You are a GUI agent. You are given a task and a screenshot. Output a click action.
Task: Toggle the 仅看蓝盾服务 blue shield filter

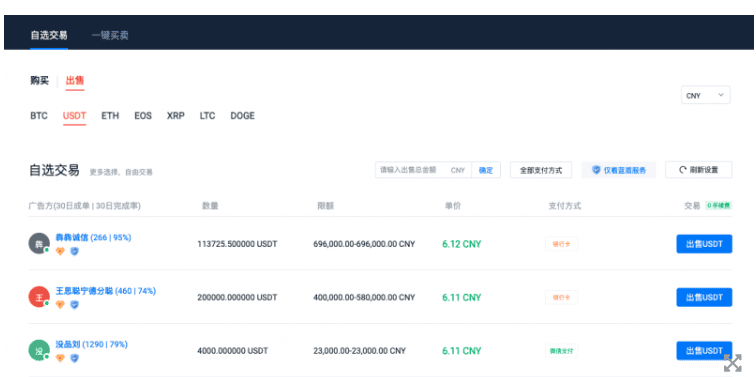(619, 170)
